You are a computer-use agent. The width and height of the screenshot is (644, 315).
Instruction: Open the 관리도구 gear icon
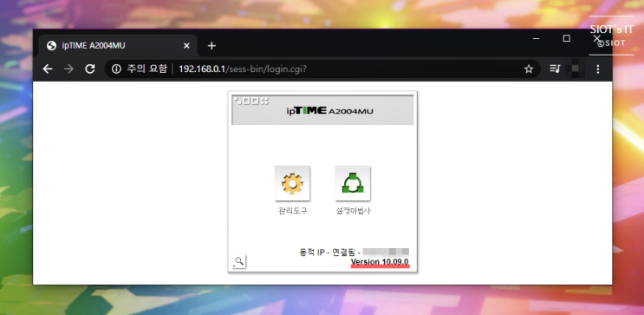[x=292, y=183]
